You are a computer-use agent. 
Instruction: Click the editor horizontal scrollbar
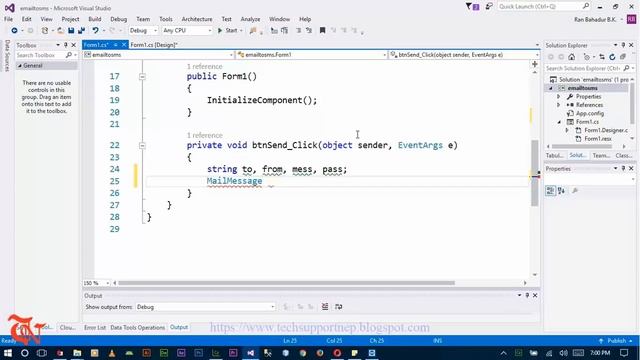pos(287,283)
